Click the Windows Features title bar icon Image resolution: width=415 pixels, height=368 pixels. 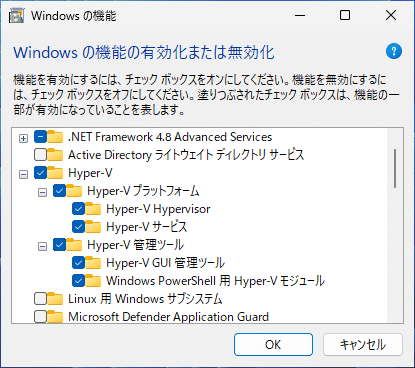[17, 15]
